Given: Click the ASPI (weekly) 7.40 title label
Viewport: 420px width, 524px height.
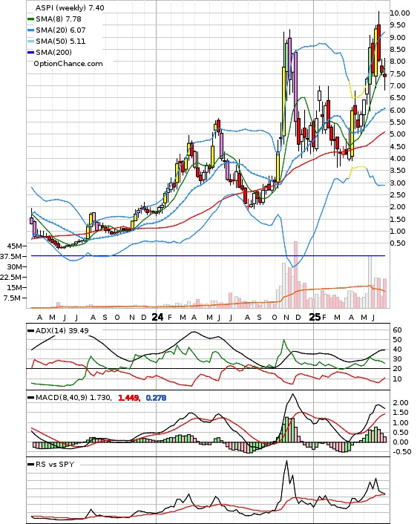Looking at the screenshot, I should tap(70, 7).
